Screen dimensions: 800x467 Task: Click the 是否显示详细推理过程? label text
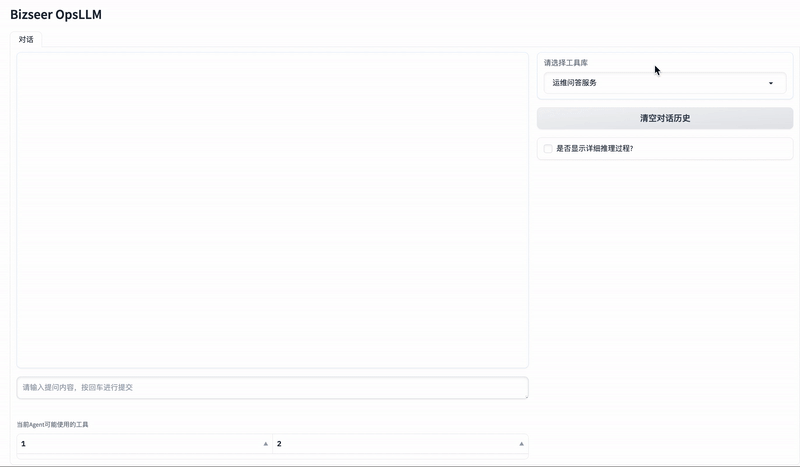tap(594, 149)
